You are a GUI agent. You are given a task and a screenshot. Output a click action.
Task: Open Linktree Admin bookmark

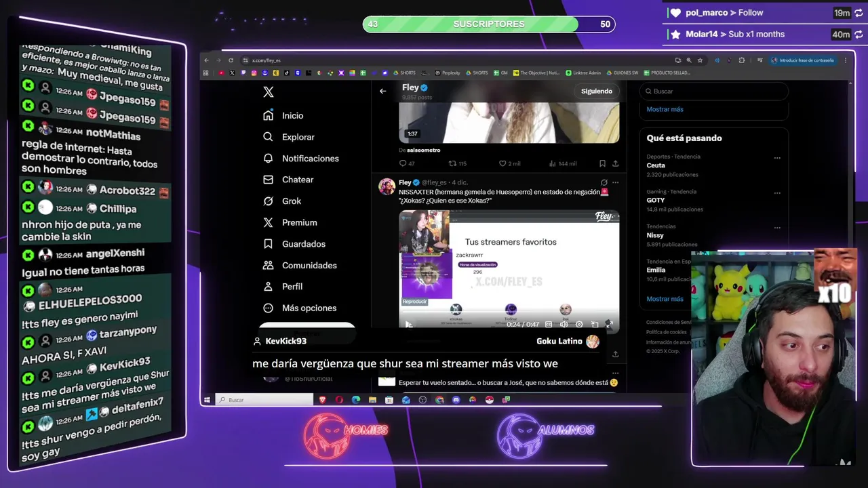coord(583,73)
